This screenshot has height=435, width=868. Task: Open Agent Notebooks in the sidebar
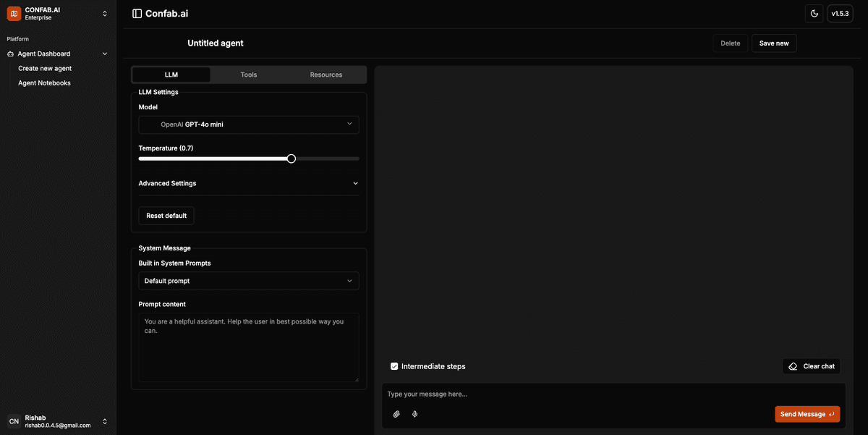(44, 83)
